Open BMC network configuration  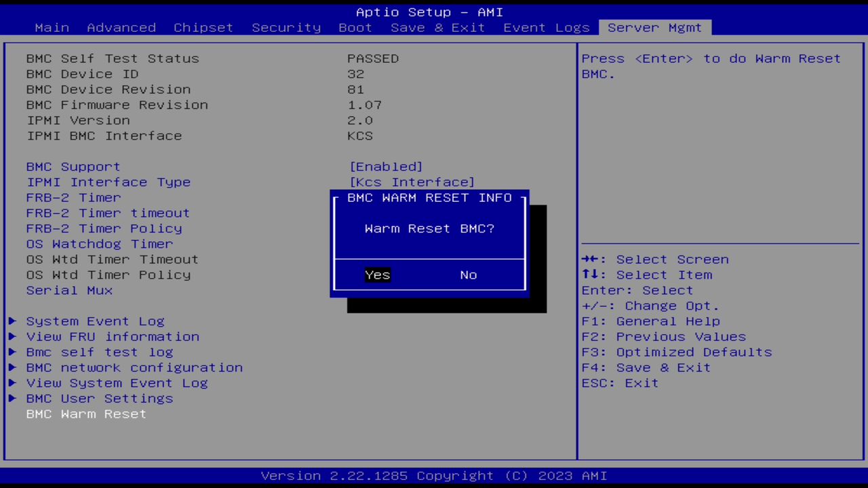tap(134, 367)
